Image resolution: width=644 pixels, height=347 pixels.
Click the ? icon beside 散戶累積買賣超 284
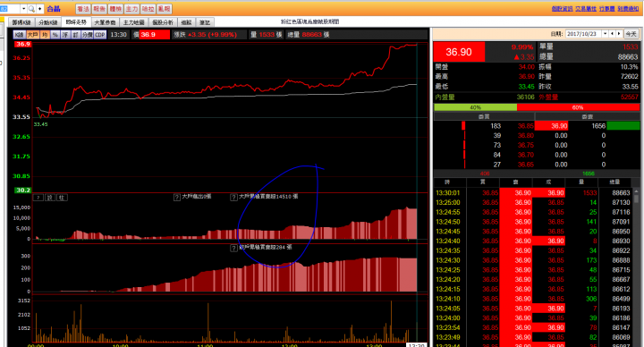coord(233,248)
